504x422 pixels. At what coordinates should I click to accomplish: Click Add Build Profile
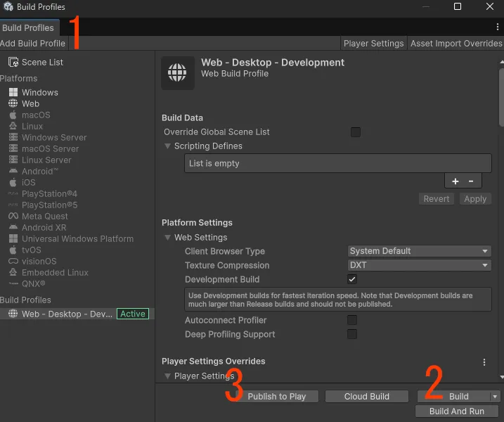pos(33,43)
